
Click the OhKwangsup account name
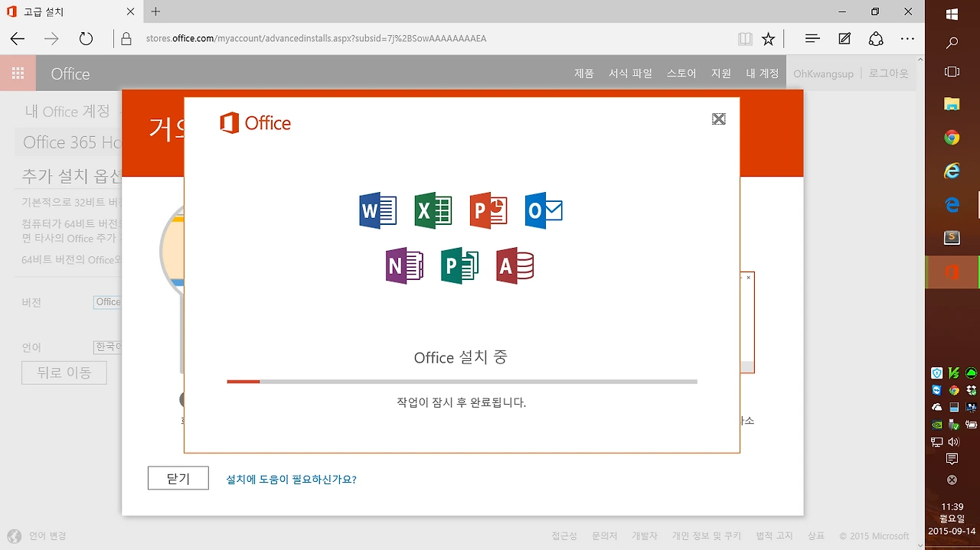pos(823,74)
